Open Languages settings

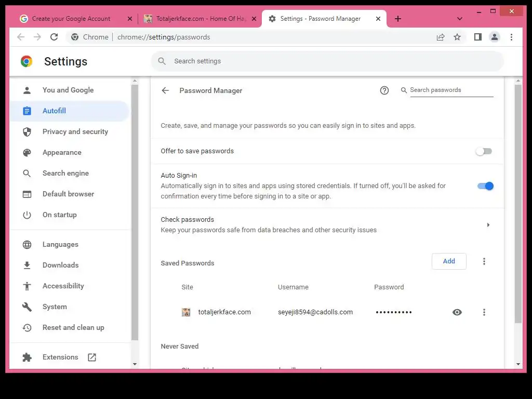pos(70,244)
